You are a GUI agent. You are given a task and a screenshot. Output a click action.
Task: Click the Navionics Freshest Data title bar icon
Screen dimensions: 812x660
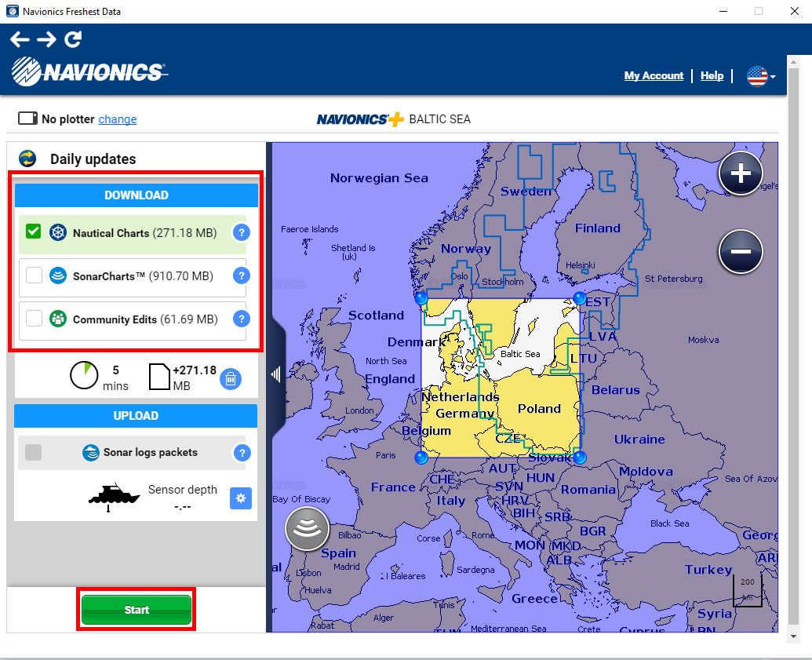[x=12, y=12]
